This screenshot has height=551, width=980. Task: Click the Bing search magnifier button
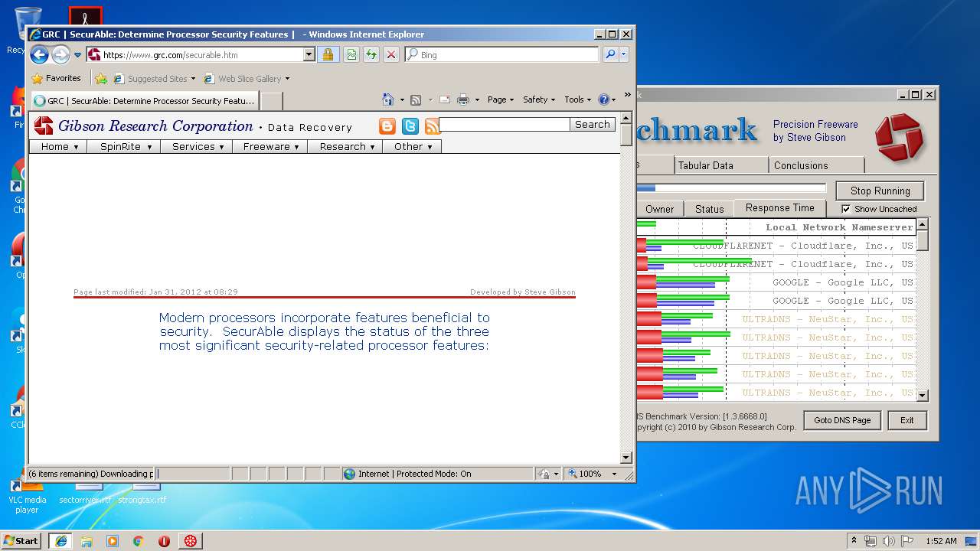(610, 54)
